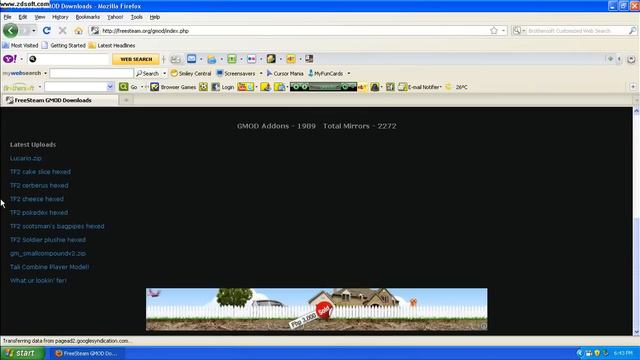Viewport: 640px width, 360px height.
Task: Click the yellow WEB SEARCH button
Action: (x=136, y=59)
